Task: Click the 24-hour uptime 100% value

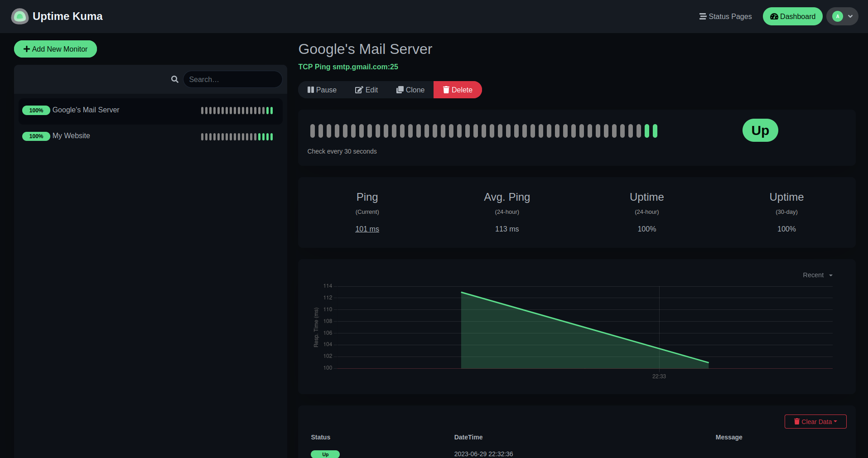Action: pyautogui.click(x=647, y=229)
